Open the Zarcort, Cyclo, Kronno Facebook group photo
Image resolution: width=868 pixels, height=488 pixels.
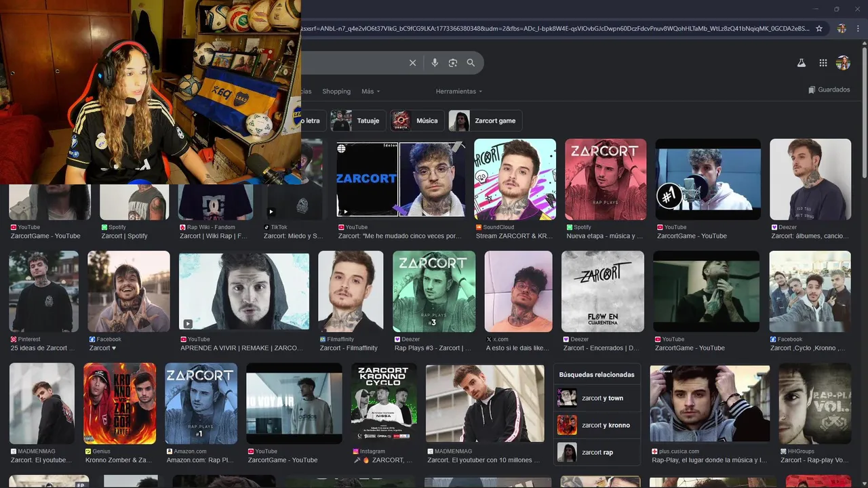coord(810,291)
